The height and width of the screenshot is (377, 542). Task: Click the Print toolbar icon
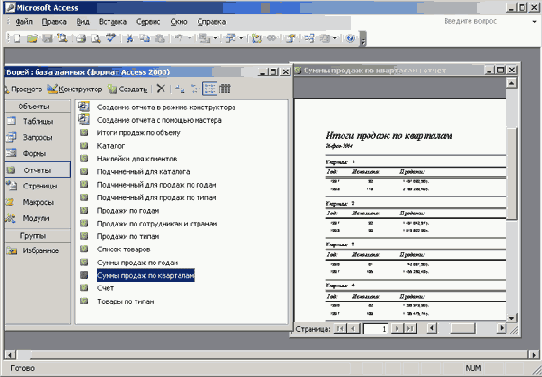(81, 39)
